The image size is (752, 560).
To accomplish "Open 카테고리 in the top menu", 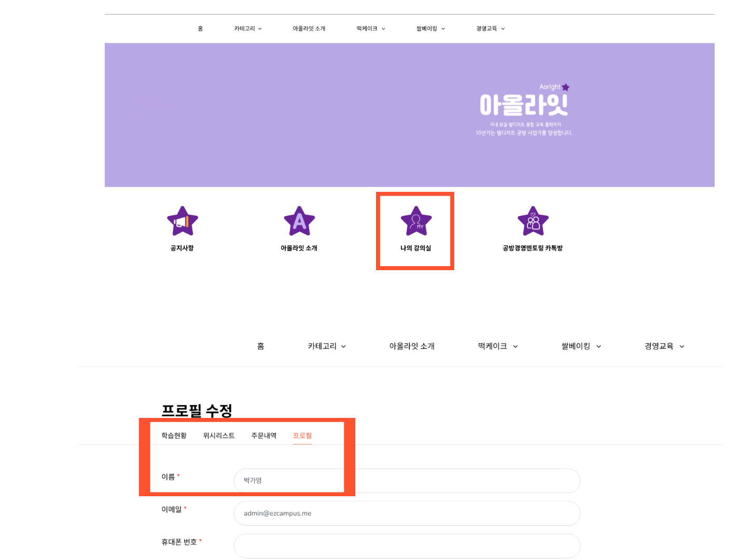I will click(x=245, y=29).
